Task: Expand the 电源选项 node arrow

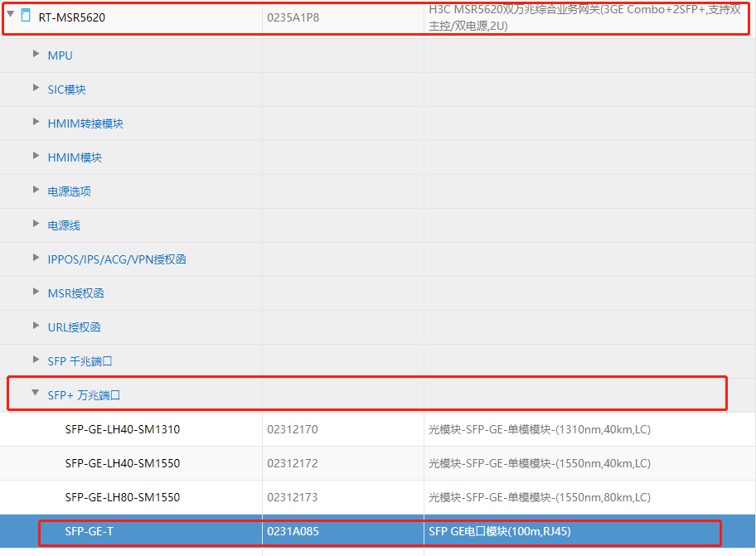Action: click(x=36, y=190)
